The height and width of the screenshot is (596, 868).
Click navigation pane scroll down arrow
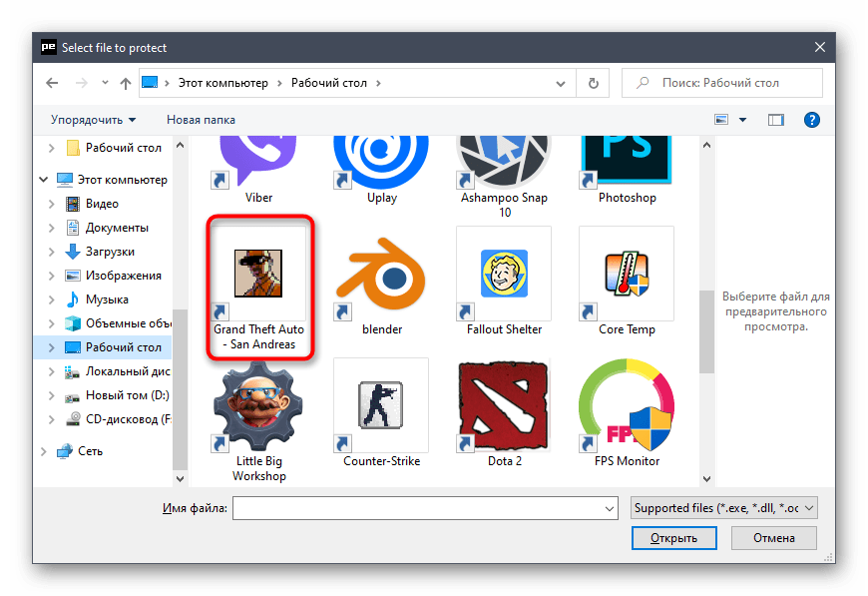tap(180, 479)
